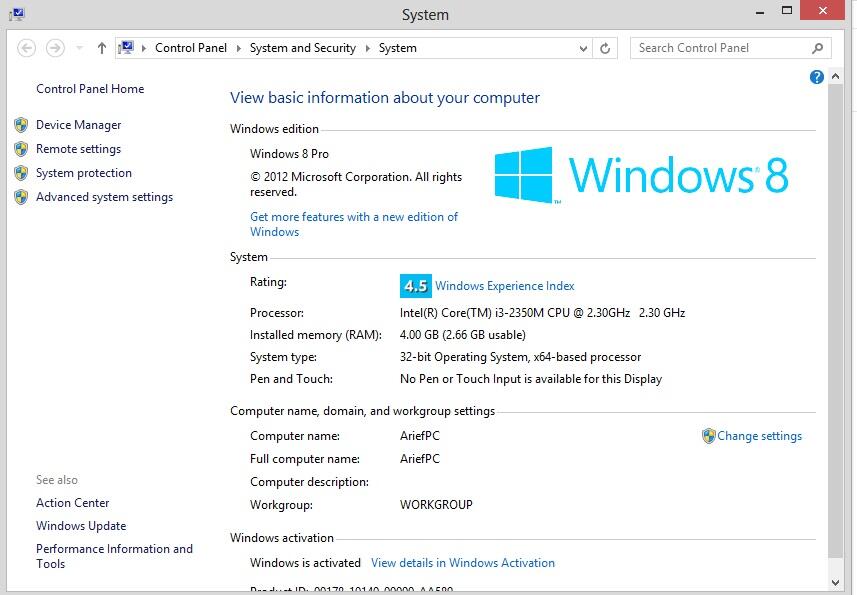Open Performance Information and Tools
This screenshot has height=595, width=857.
pyautogui.click(x=114, y=556)
